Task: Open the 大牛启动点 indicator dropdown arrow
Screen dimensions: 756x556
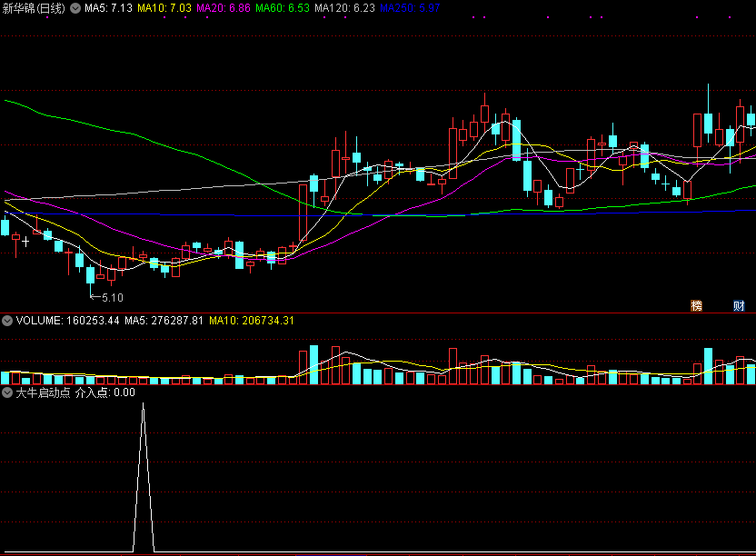Action: [x=7, y=392]
